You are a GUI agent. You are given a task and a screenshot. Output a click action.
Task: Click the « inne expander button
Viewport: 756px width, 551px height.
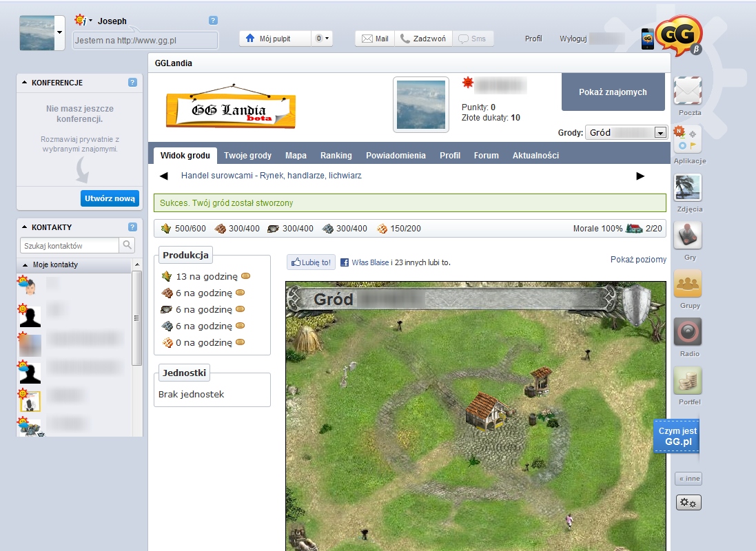688,478
